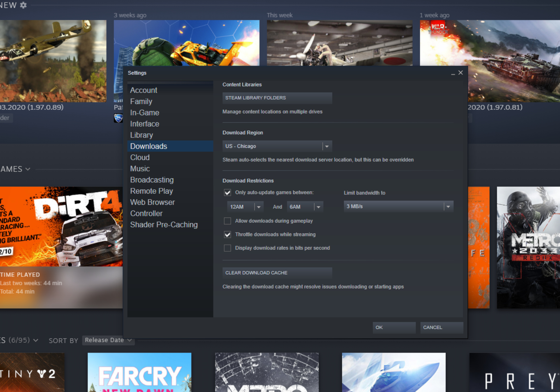Click the Broadcasting settings icon
The image size is (560, 392).
[152, 179]
